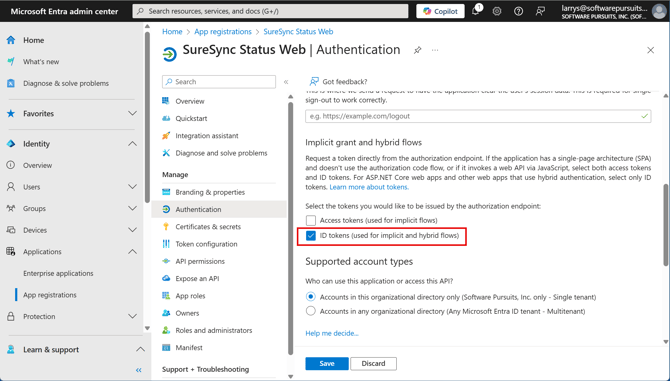Click the logout URL input field

(478, 116)
